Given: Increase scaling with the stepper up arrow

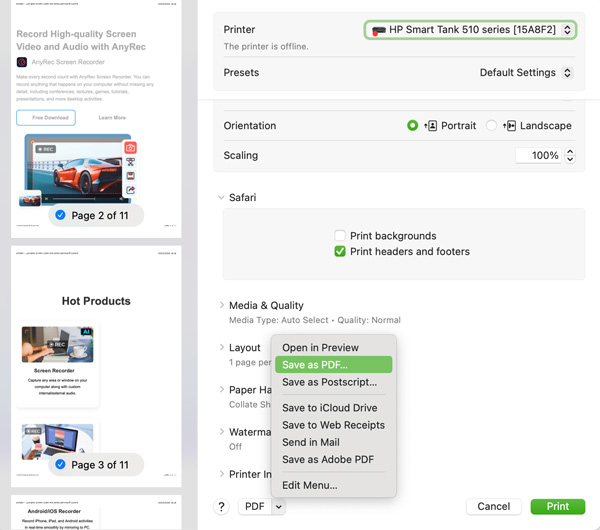Looking at the screenshot, I should tap(570, 152).
